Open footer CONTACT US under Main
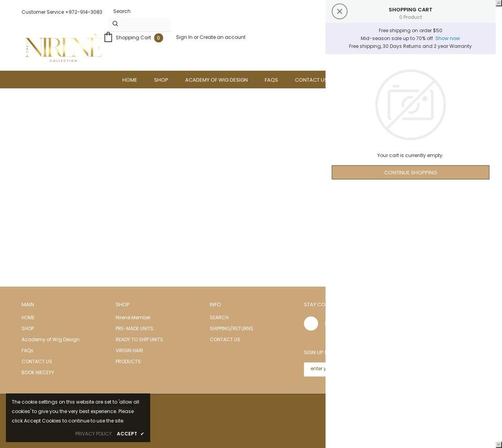Image resolution: width=502 pixels, height=448 pixels. [37, 362]
